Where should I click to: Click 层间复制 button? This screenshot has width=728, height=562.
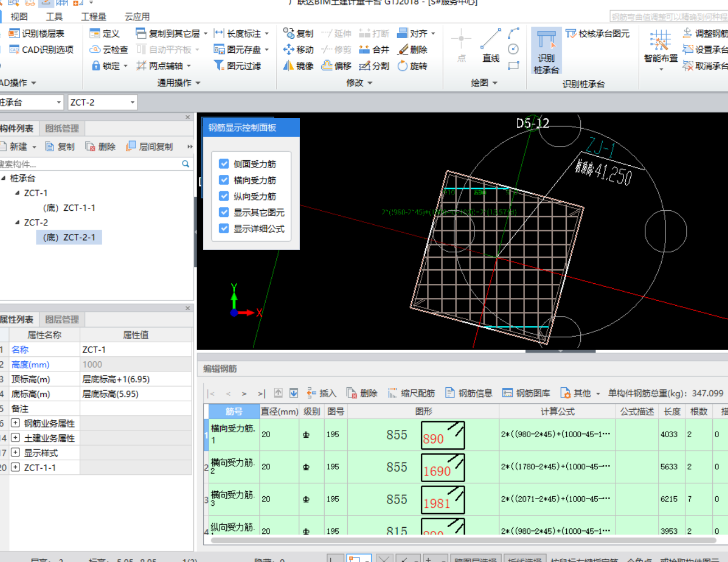149,146
